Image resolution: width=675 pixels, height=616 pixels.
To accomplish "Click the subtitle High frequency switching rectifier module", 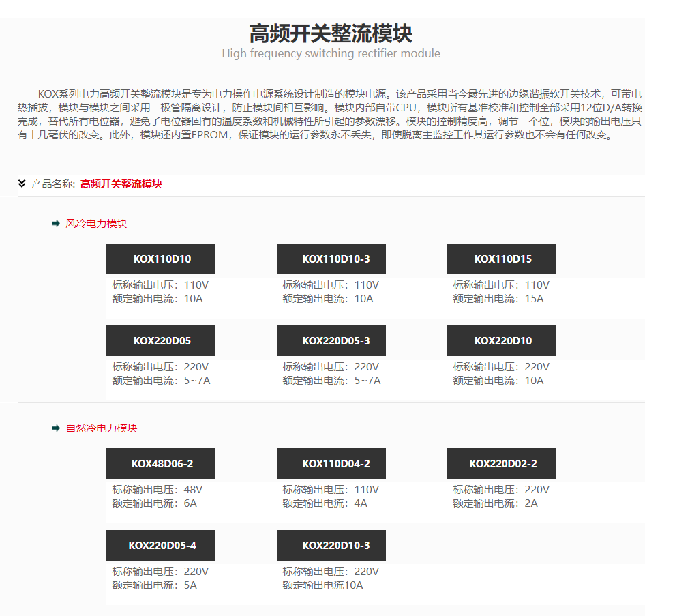I will [x=331, y=53].
